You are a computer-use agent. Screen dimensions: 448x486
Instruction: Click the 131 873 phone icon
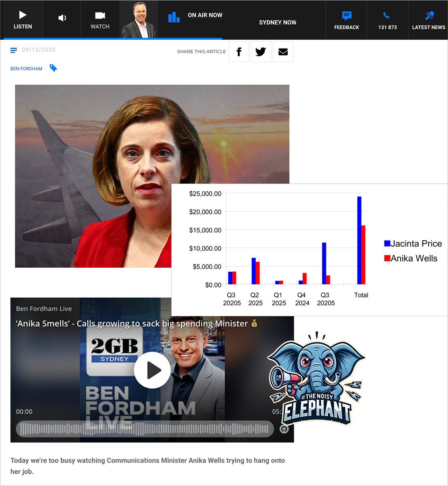point(386,15)
